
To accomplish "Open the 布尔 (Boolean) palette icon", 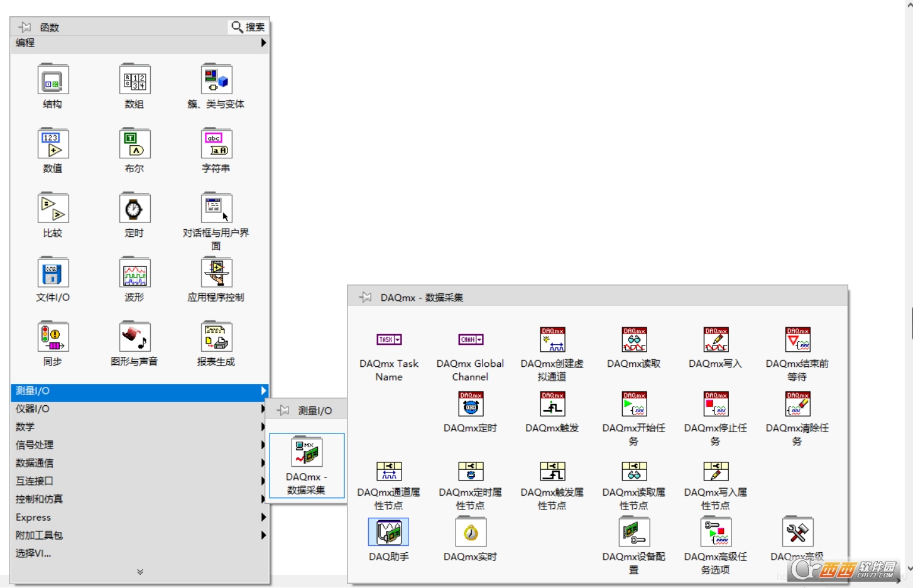I will coord(135,144).
